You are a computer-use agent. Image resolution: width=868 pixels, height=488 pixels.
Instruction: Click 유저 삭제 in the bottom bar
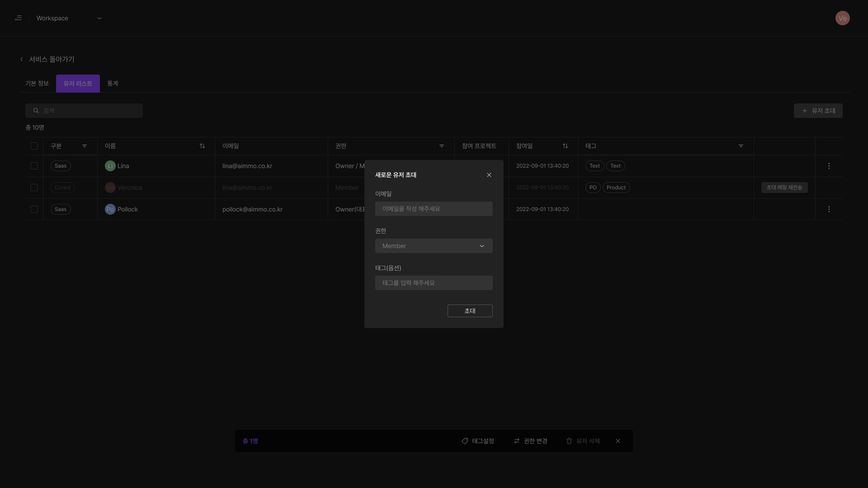[x=583, y=441]
